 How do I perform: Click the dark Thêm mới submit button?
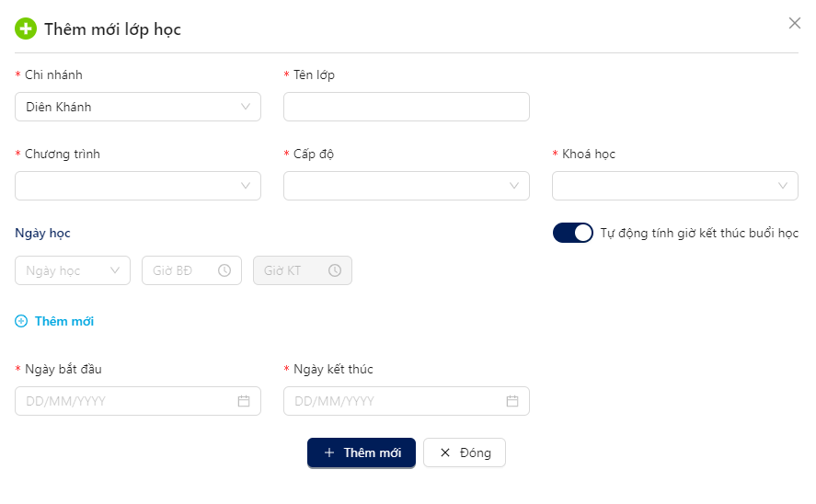362,452
